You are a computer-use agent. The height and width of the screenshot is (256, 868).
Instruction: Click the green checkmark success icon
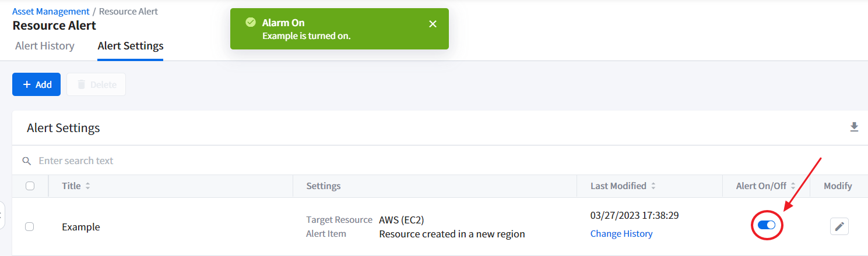pos(251,23)
